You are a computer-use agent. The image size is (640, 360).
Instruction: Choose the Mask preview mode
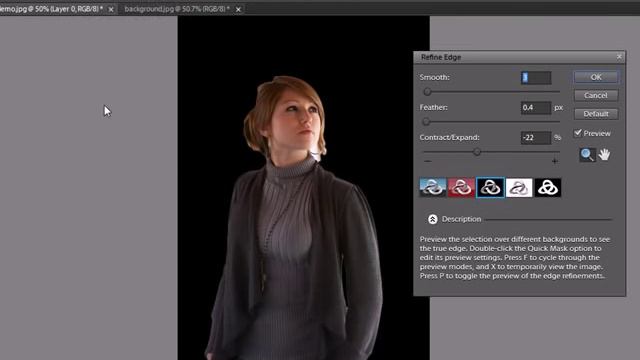(548, 188)
